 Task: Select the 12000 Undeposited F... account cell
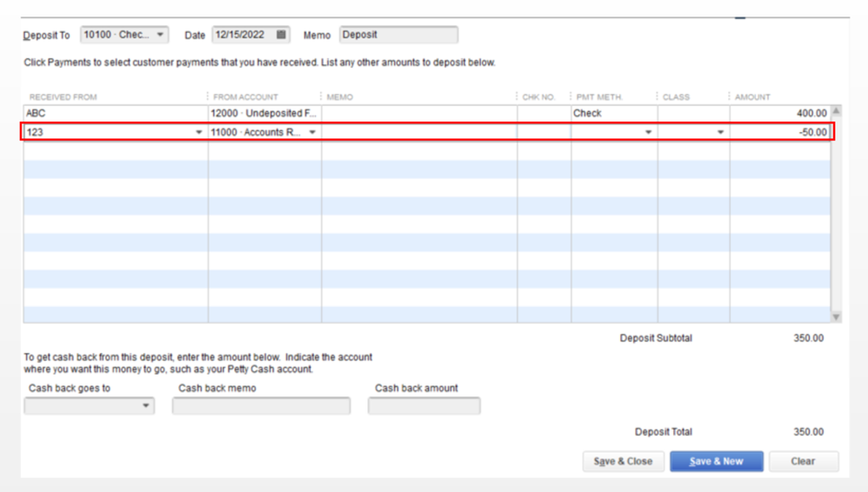[x=264, y=113]
